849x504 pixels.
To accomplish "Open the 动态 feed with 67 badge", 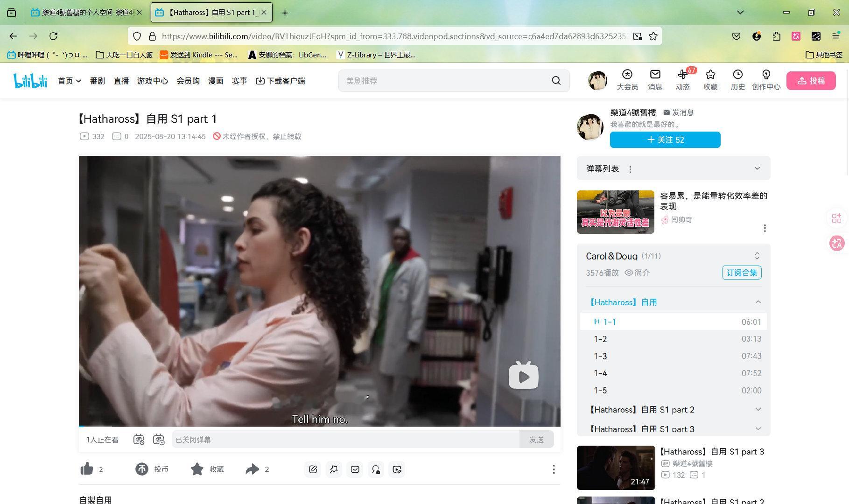I will [683, 80].
